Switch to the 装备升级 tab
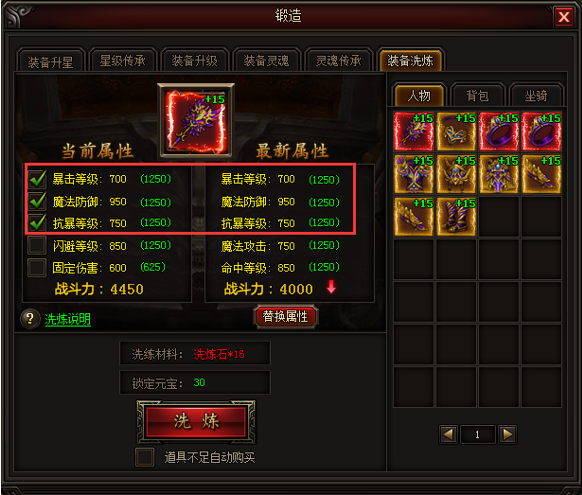The height and width of the screenshot is (495, 582). coord(194,60)
